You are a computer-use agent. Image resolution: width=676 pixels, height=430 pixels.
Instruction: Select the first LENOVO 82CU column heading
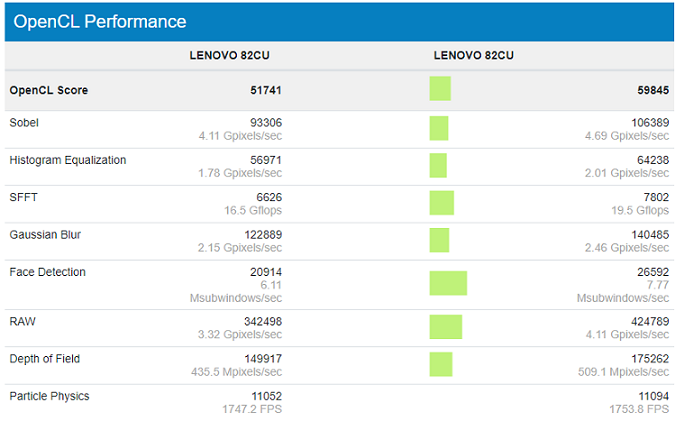(229, 55)
